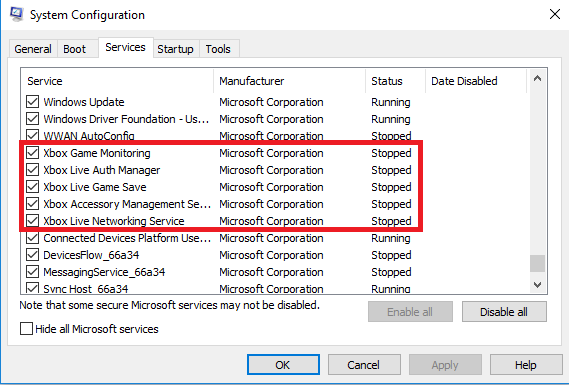Image resolution: width=569 pixels, height=385 pixels.
Task: Click the grayed Enable all button
Action: coord(410,312)
